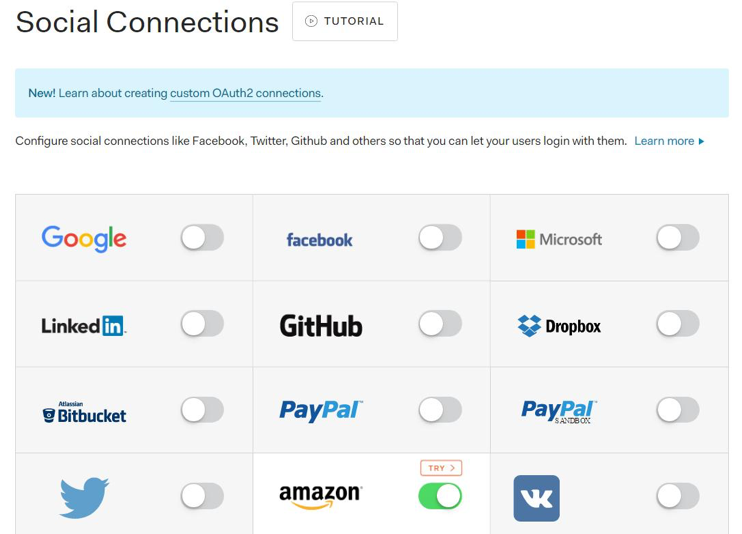Click the Facebook logo

[x=319, y=240]
